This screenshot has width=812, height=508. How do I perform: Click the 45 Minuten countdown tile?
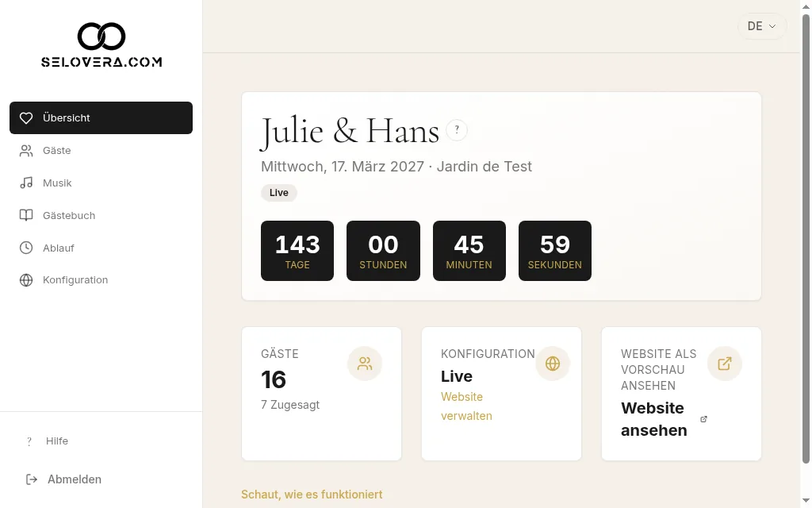pyautogui.click(x=469, y=251)
